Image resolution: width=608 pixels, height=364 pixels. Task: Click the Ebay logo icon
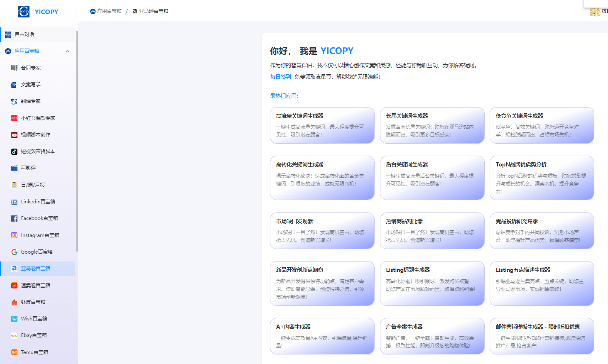tap(14, 335)
